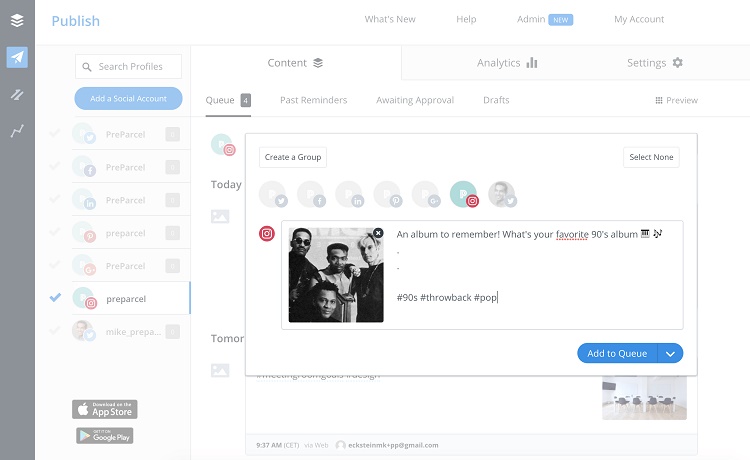
Task: Click the Preview grid button
Action: point(676,100)
